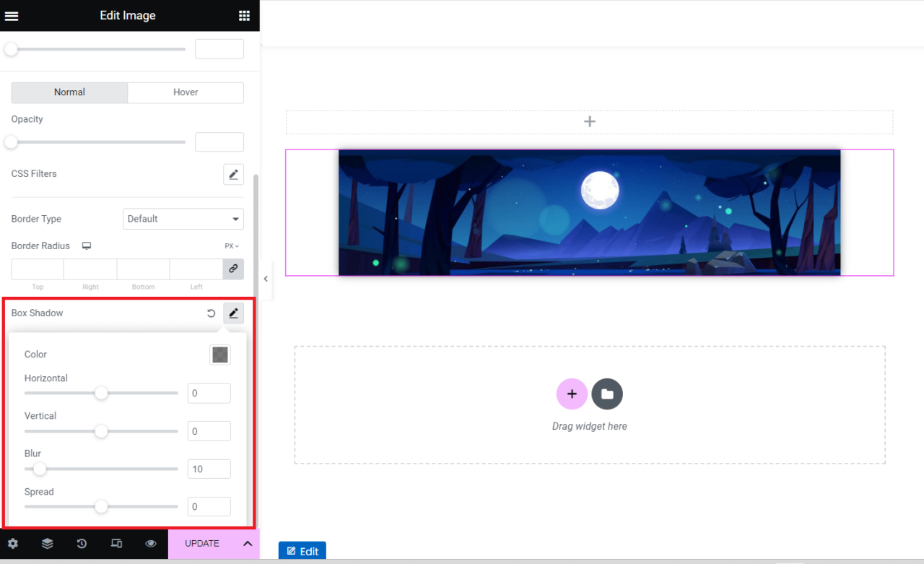Click the UPDATE button
924x564 pixels.
coord(201,543)
